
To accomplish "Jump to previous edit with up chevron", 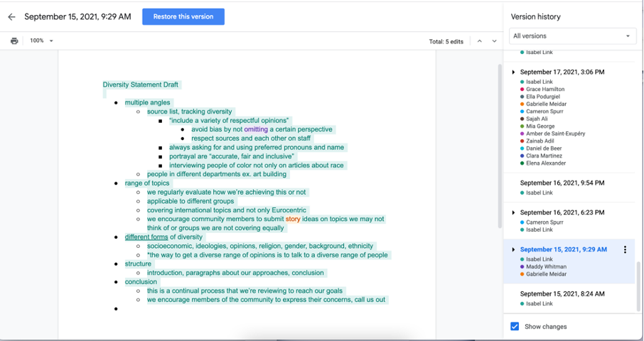I will pos(479,41).
